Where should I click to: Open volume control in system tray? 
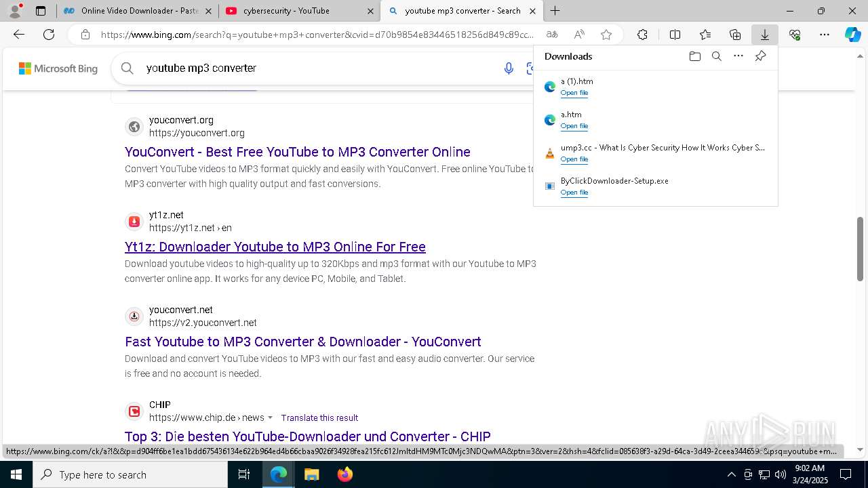[x=781, y=474]
